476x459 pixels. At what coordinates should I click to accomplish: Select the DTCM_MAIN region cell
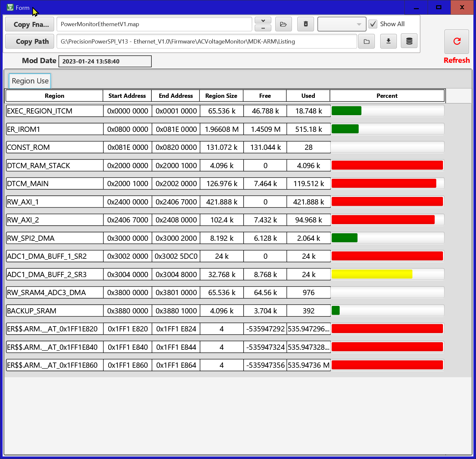tap(55, 184)
